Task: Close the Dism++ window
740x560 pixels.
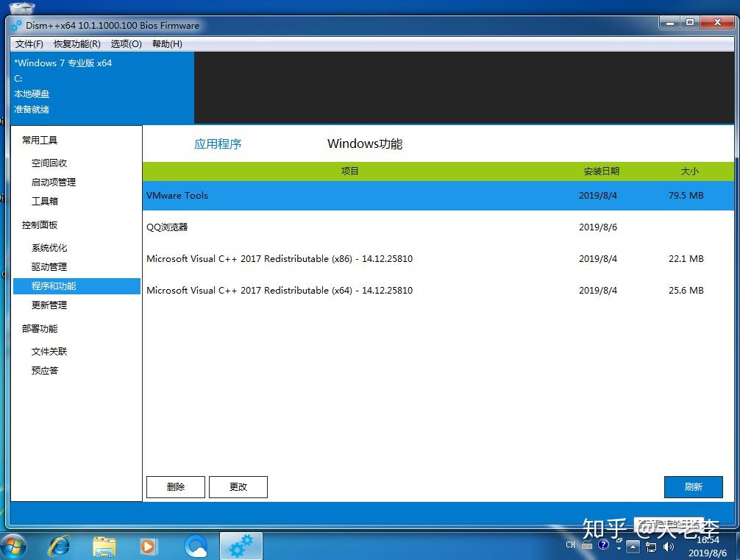Action: (x=717, y=23)
